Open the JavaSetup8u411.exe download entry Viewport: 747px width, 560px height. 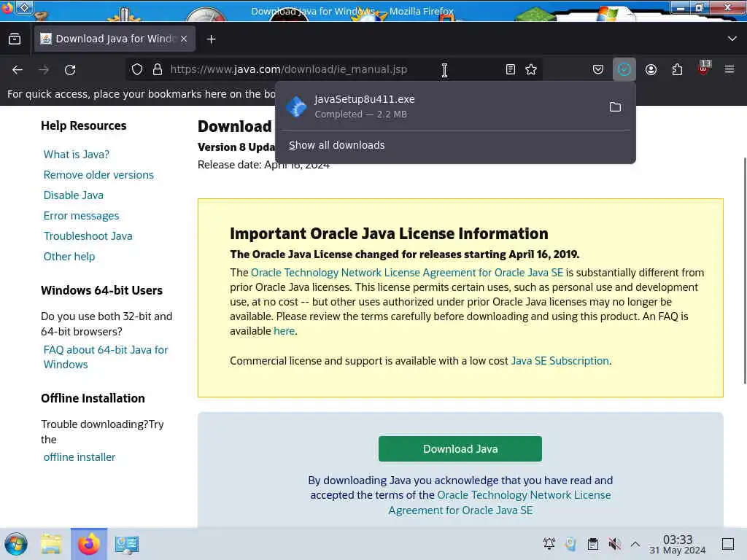443,106
